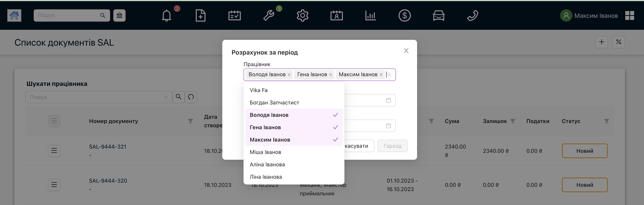
Task: Open the wrench repairs icon
Action: (269, 15)
